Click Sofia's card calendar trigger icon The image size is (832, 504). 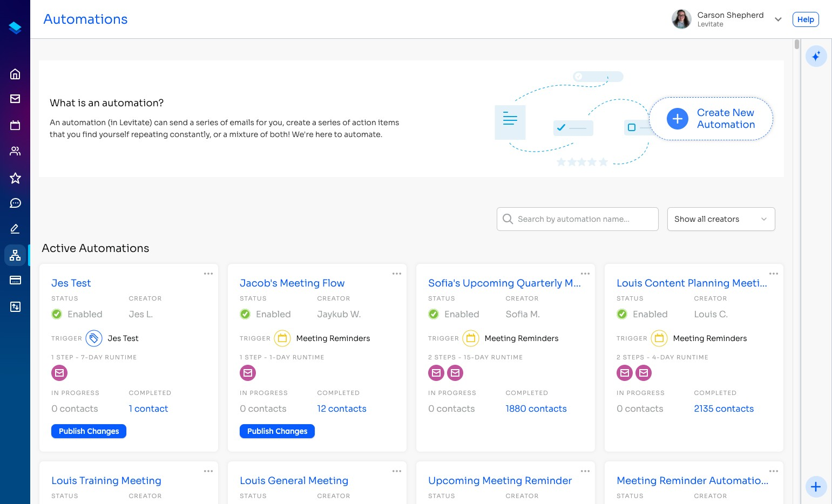click(x=471, y=338)
